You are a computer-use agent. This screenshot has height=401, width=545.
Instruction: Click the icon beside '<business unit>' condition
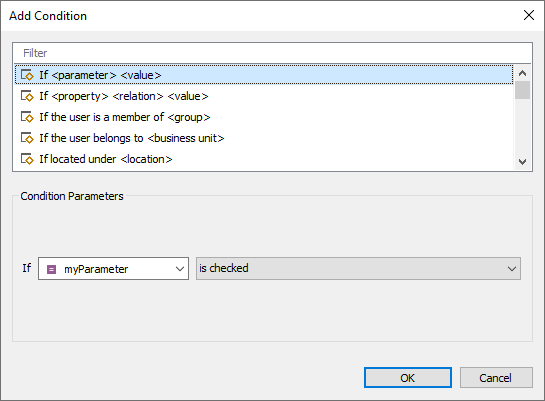point(27,138)
